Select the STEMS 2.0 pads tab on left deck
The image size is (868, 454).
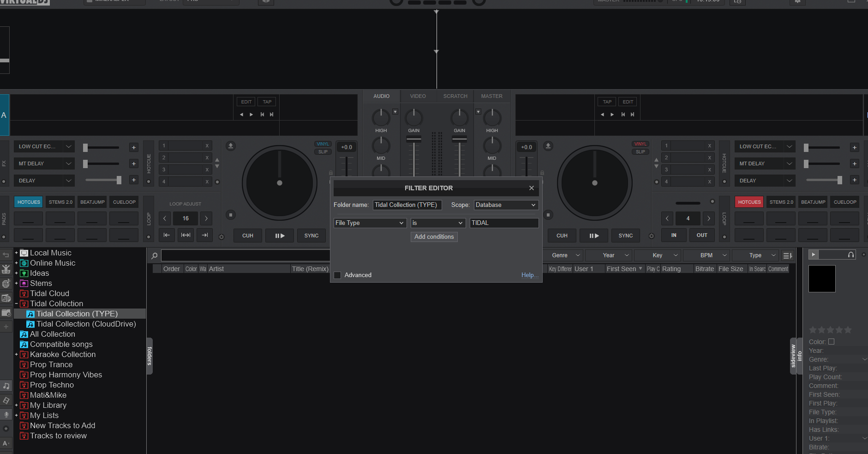pyautogui.click(x=60, y=202)
